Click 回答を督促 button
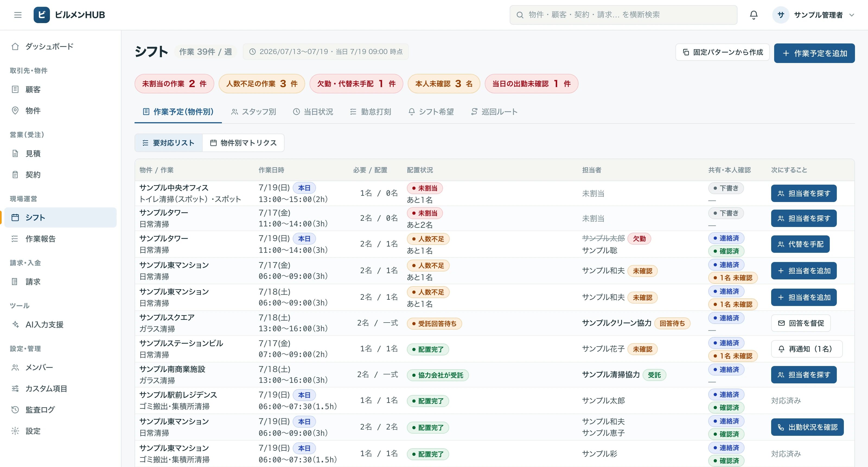868x467 pixels. coord(801,323)
